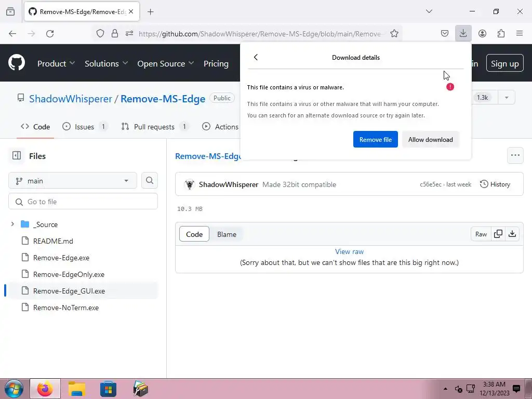Viewport: 532px width, 399px height.
Task: Open the muted volume tray icon
Action: coord(458,389)
